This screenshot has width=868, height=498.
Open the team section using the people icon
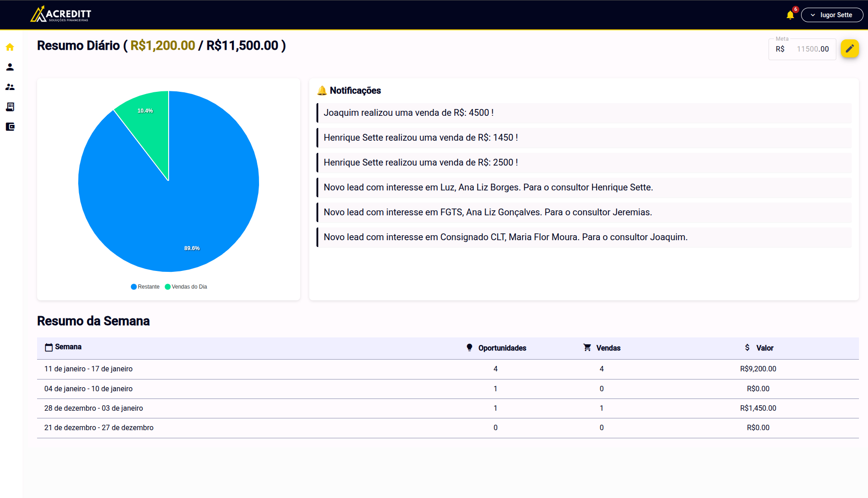10,87
